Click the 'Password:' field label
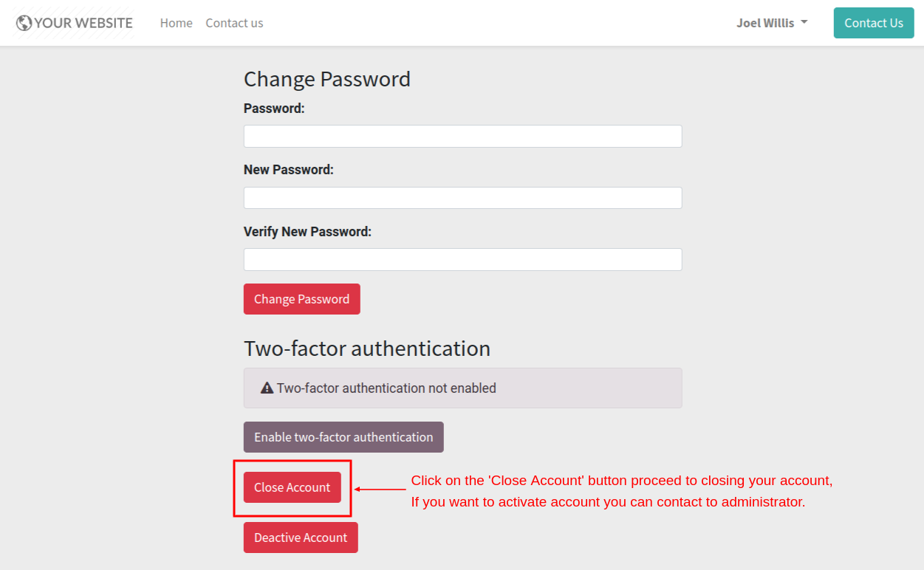This screenshot has width=924, height=570. click(274, 108)
